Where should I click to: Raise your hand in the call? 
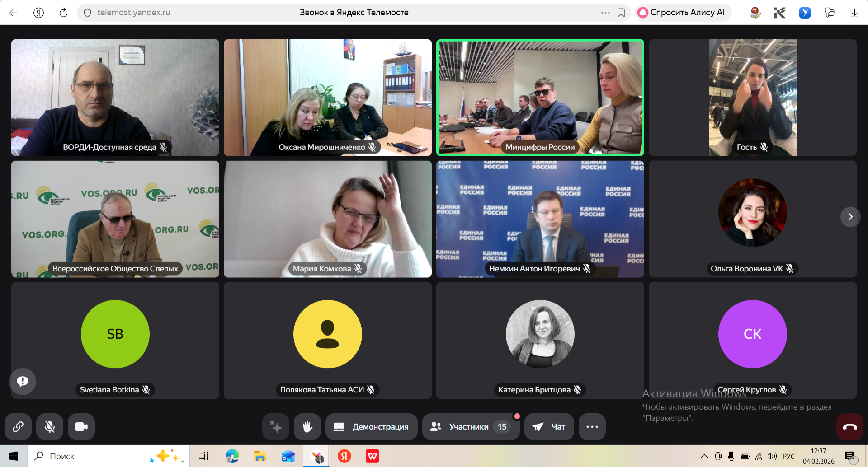point(307,427)
